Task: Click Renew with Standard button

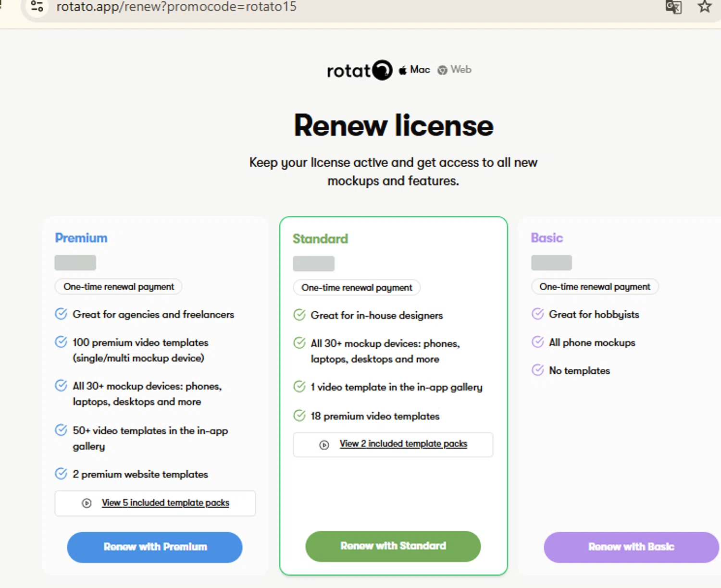Action: click(x=393, y=546)
